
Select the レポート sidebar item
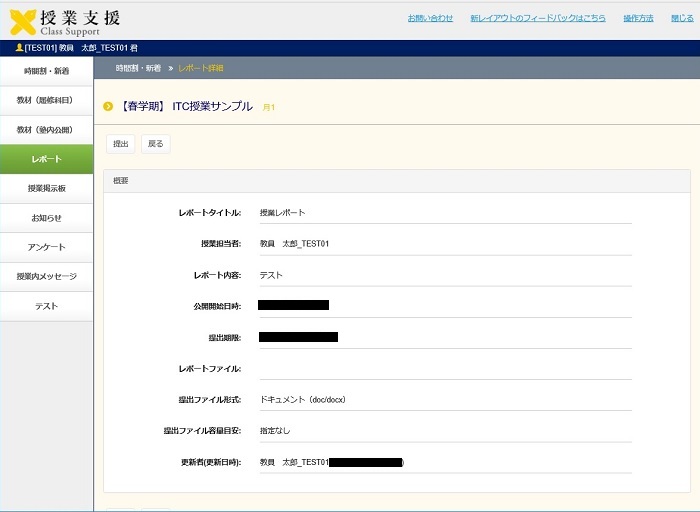click(46, 159)
